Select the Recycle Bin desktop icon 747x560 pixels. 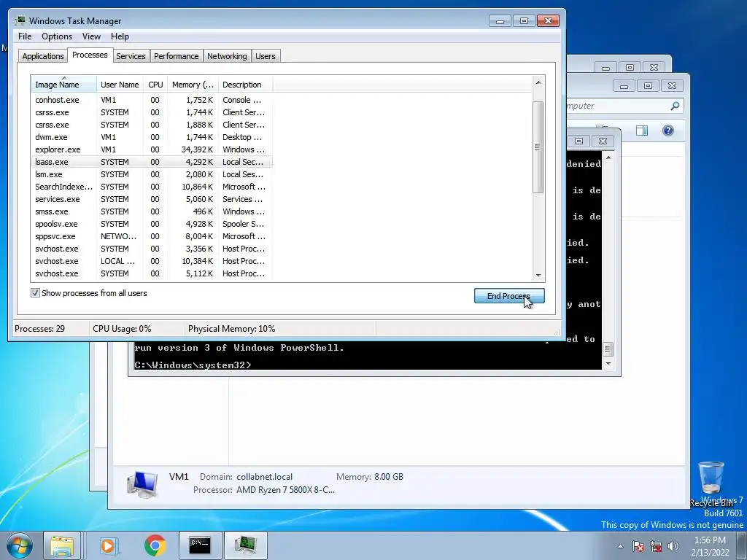point(711,483)
